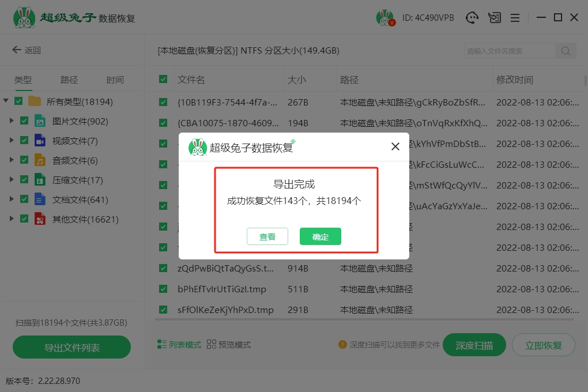Select the 图片文件 picture type icon

(x=40, y=121)
